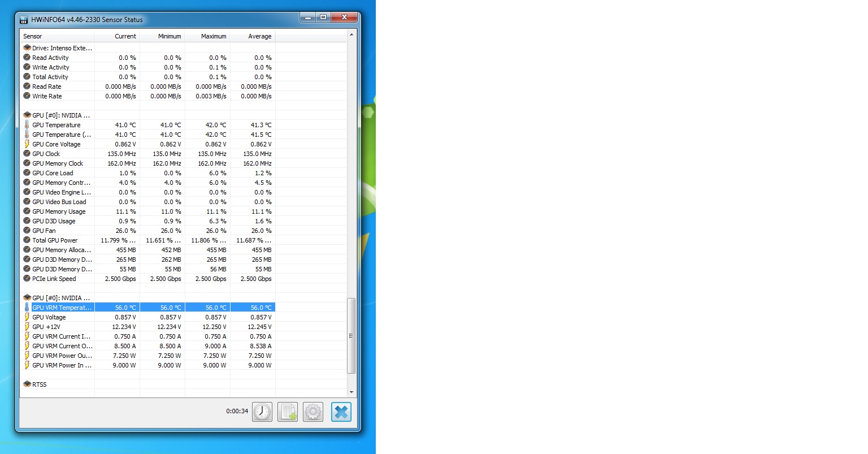Select the GPU VRM Current O... row
The image size is (868, 454).
[x=147, y=346]
